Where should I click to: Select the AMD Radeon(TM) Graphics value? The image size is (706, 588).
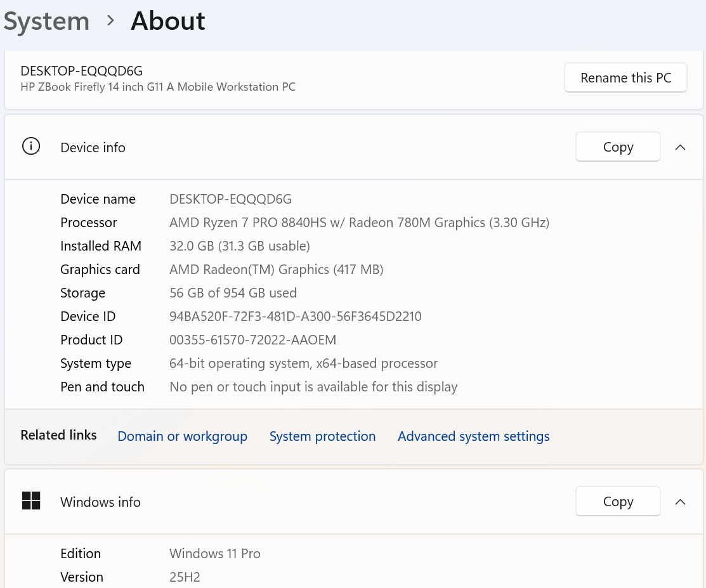(277, 269)
